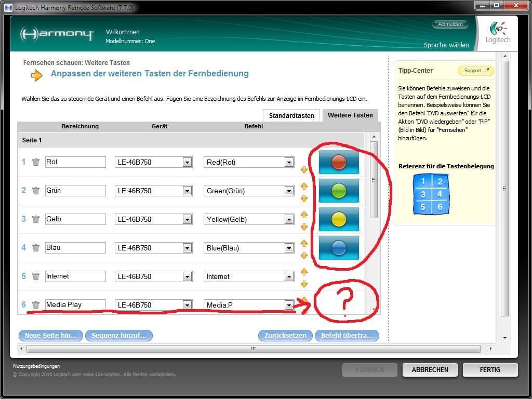Move the Gelb row down with arrow
The image size is (532, 399).
coord(304,227)
